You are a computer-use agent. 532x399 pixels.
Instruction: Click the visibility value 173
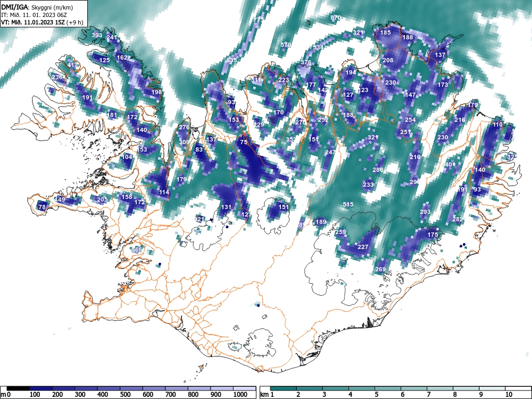point(443,85)
